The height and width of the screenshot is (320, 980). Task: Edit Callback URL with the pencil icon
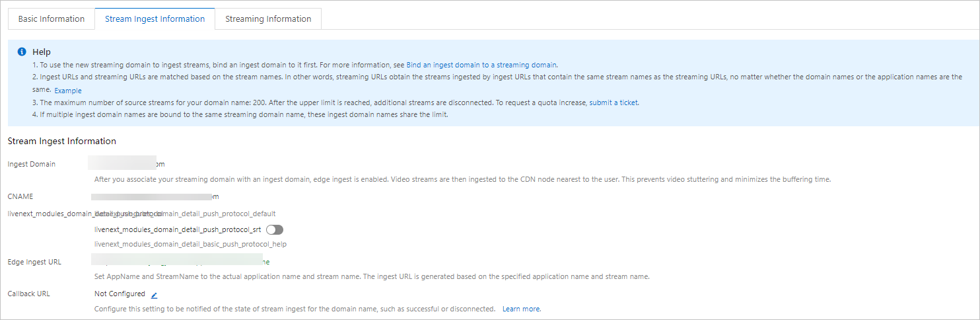(x=154, y=295)
